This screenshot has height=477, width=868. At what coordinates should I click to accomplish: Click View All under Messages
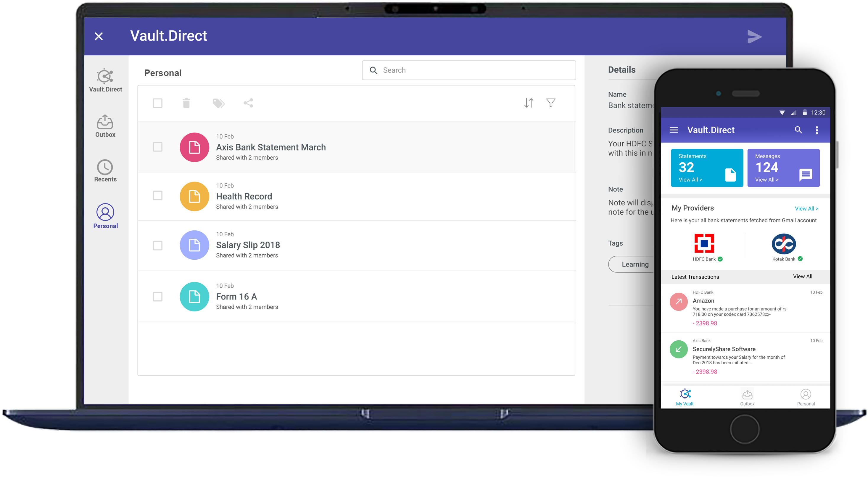coord(766,180)
